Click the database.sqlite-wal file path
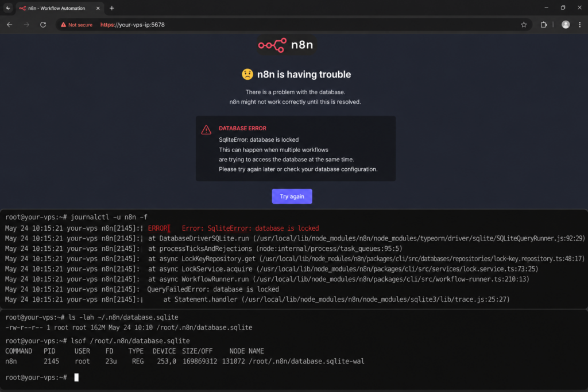The image size is (588, 392). pyautogui.click(x=307, y=361)
